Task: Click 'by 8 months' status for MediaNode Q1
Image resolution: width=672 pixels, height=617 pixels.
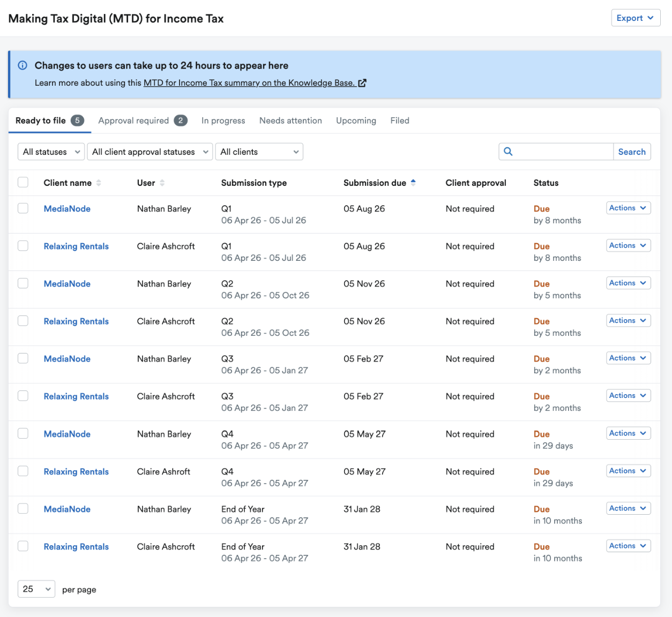Action: [557, 221]
